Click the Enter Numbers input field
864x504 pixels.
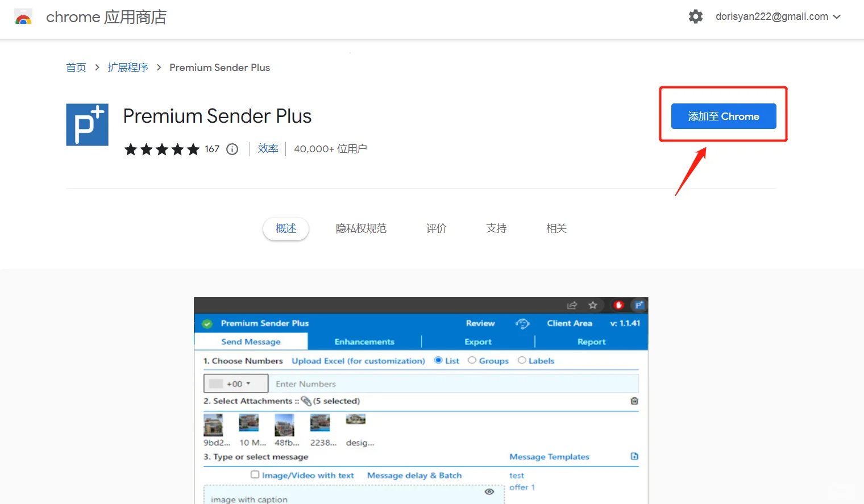(x=454, y=384)
